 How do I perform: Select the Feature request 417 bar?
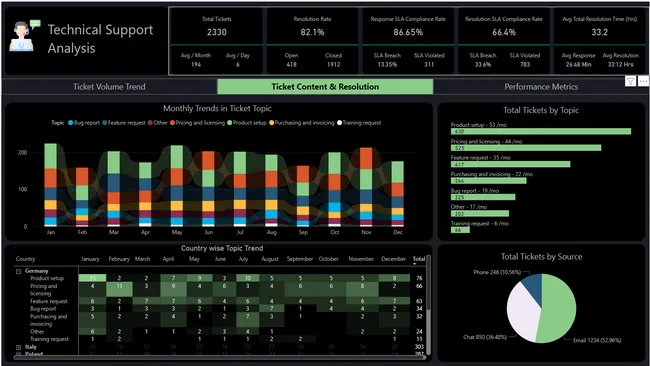[x=511, y=165]
